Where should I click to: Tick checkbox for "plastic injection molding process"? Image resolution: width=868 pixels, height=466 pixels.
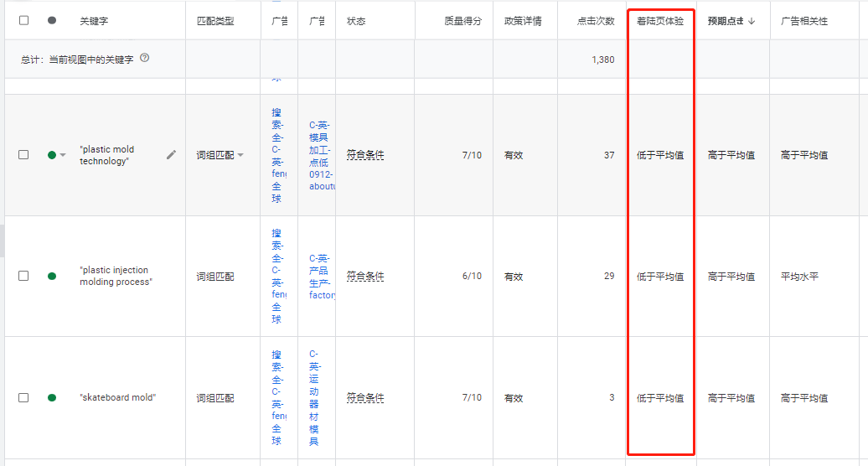point(23,276)
